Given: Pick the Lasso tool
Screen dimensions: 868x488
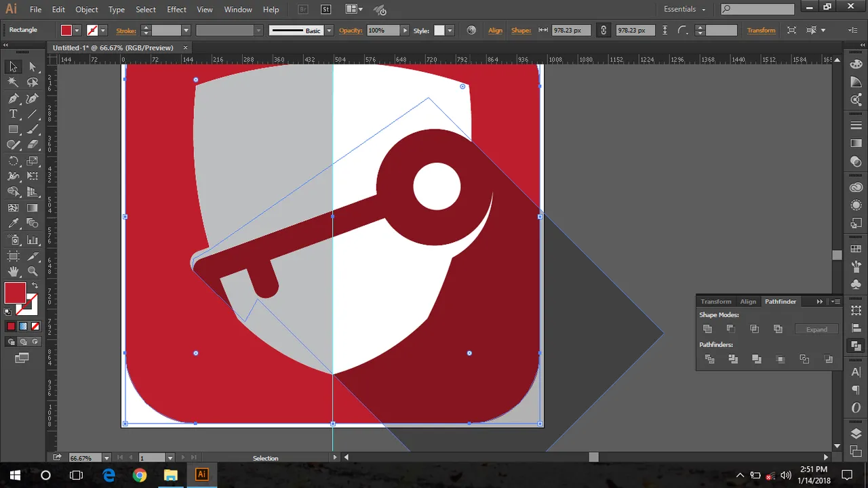Looking at the screenshot, I should coord(32,82).
